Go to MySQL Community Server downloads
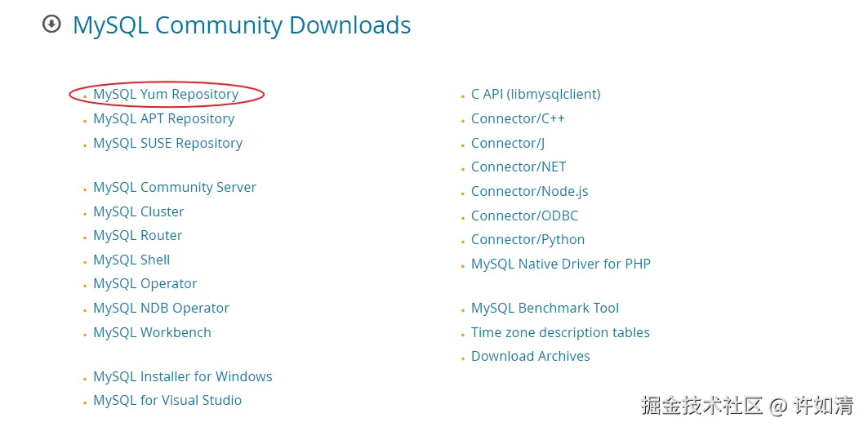This screenshot has height=431, width=868. (x=175, y=188)
